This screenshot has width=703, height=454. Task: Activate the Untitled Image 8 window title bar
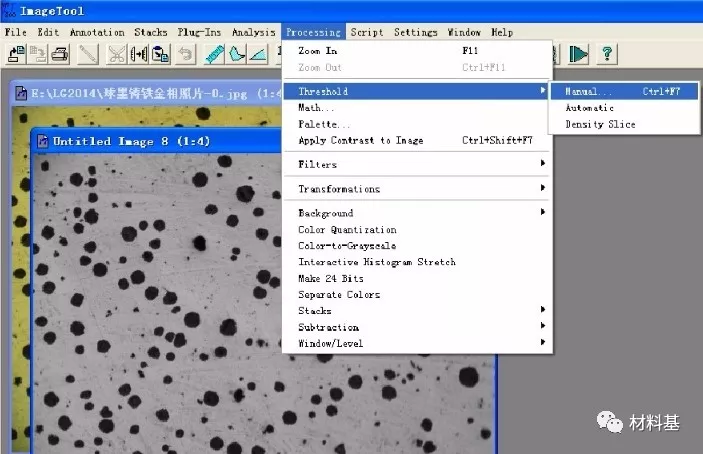tap(150, 141)
